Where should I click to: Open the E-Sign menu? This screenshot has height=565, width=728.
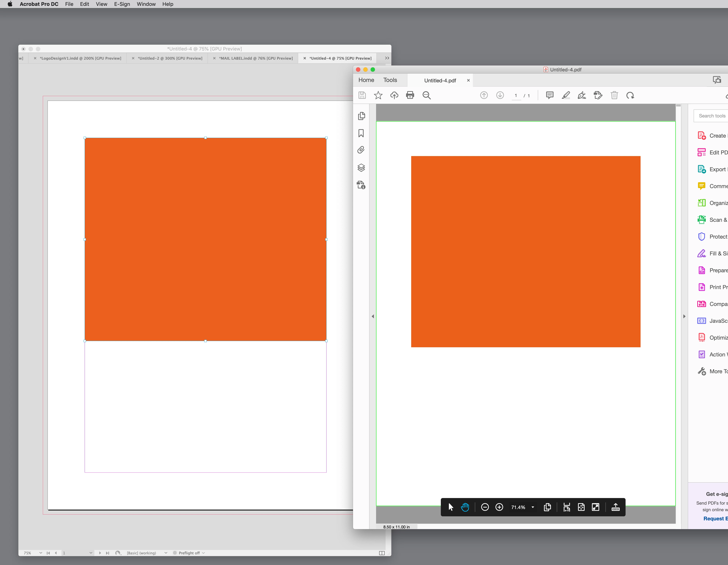[x=122, y=4]
